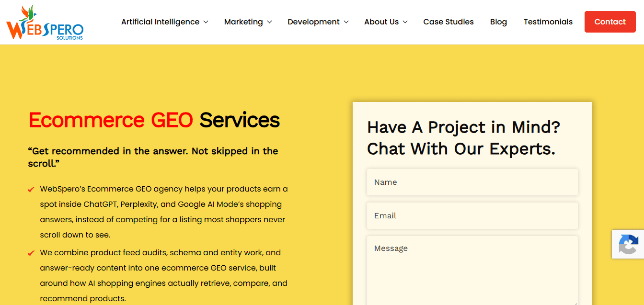Click inside the Message text area
Image resolution: width=644 pixels, height=305 pixels.
click(472, 271)
